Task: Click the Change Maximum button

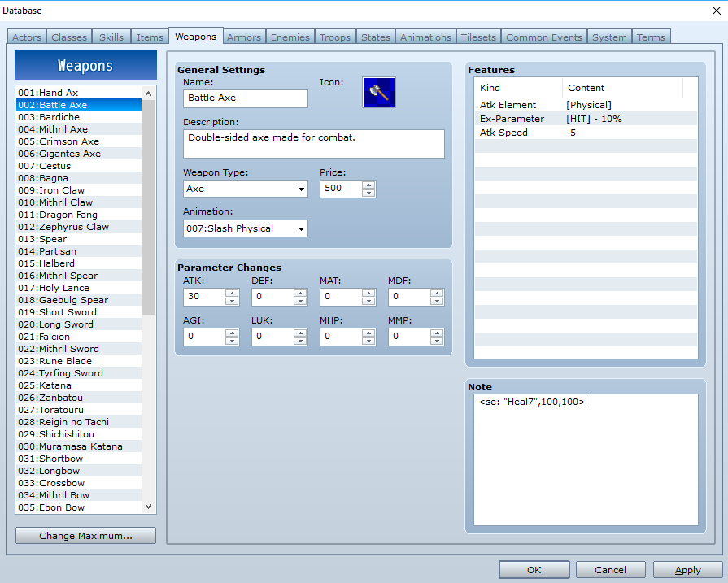Action: coord(86,536)
